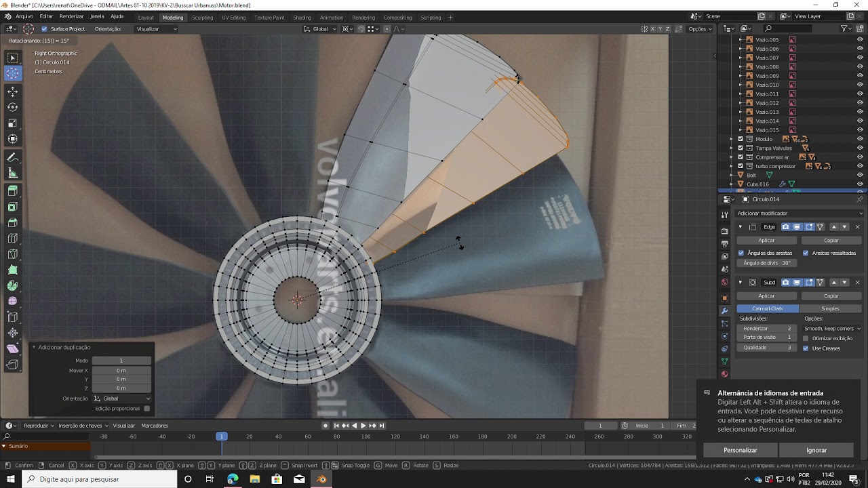Viewport: 868px width, 488px height.
Task: Click Copiar on the Subd modifier
Action: click(x=831, y=296)
